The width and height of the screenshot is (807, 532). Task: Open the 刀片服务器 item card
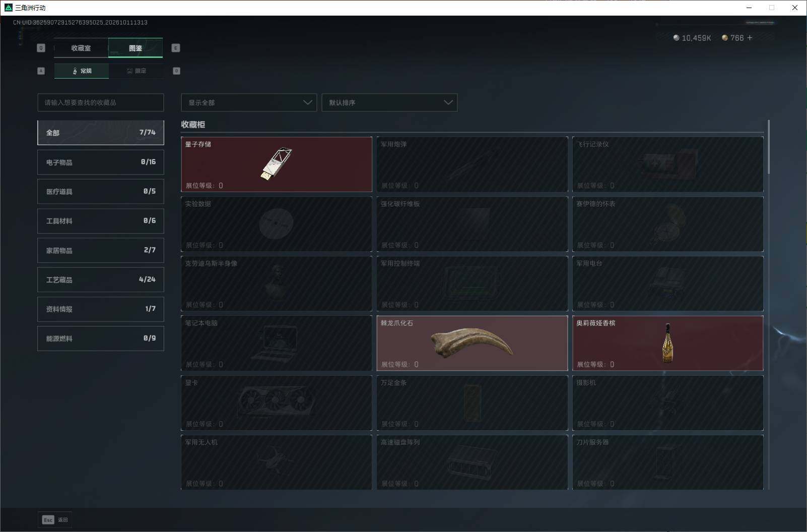(668, 462)
